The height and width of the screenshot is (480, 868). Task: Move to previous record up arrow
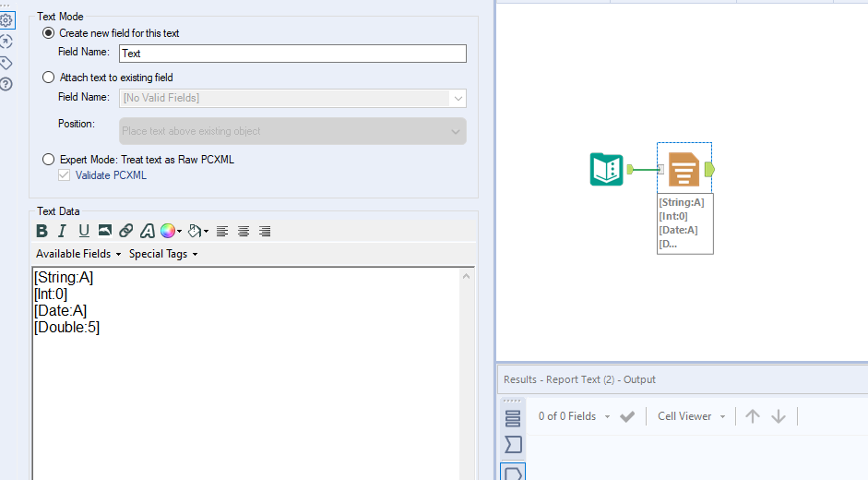753,416
